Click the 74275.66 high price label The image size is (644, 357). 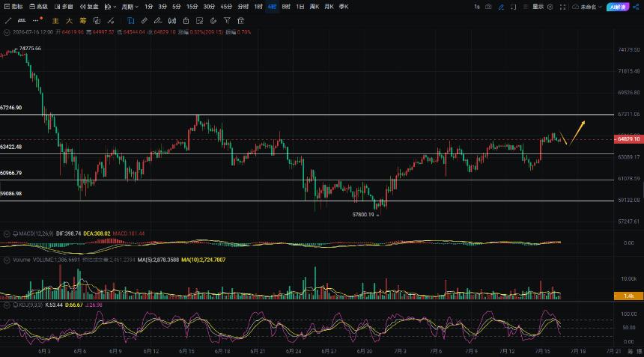30,49
